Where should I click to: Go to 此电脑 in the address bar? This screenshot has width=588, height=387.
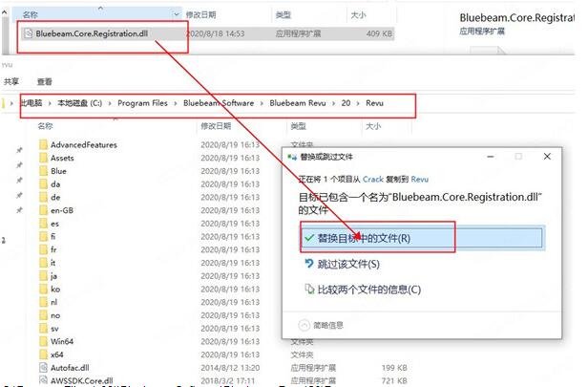(31, 103)
